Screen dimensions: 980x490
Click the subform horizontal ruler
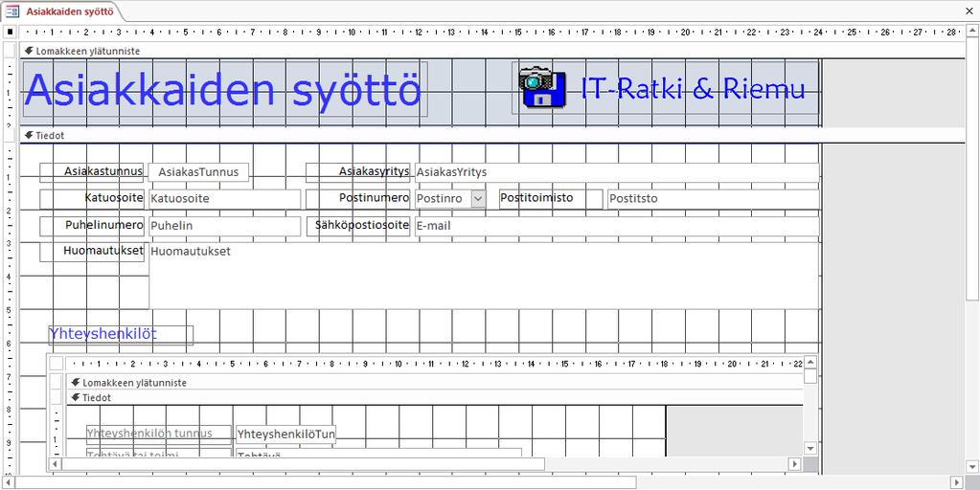[x=435, y=364]
